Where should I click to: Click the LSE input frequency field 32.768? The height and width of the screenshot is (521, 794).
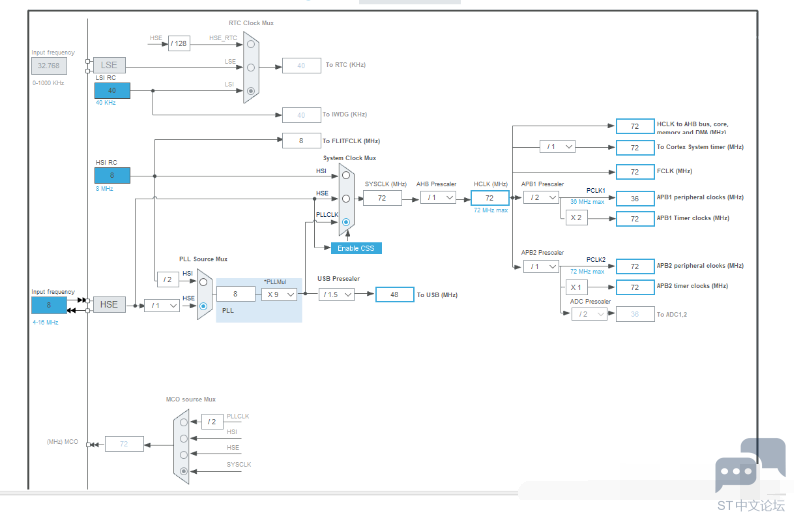click(x=49, y=66)
